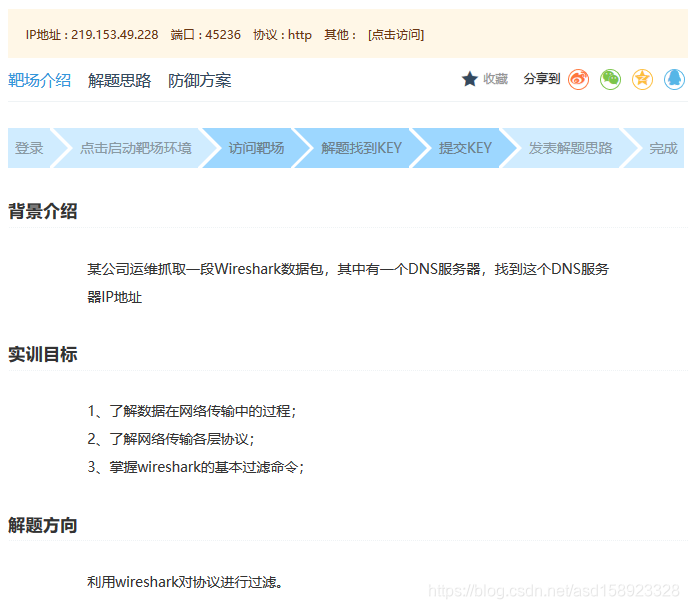This screenshot has height=609, width=689.
Task: Click the 解题方向 heading
Action: [x=43, y=526]
